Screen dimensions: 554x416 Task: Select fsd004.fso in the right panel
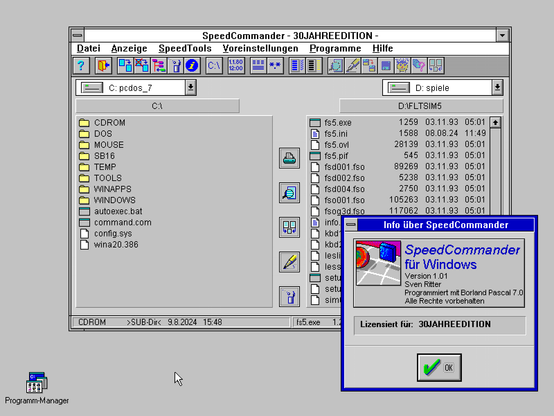[x=398, y=189]
